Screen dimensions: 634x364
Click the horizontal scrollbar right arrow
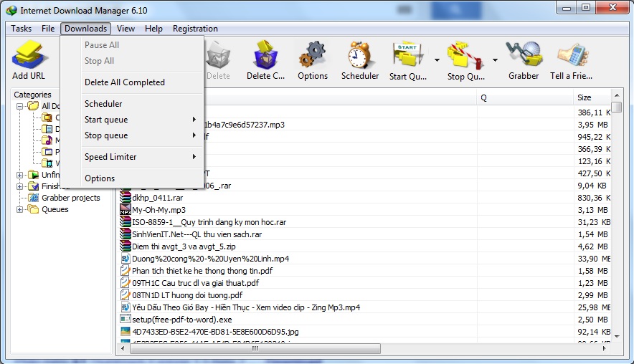click(x=605, y=348)
